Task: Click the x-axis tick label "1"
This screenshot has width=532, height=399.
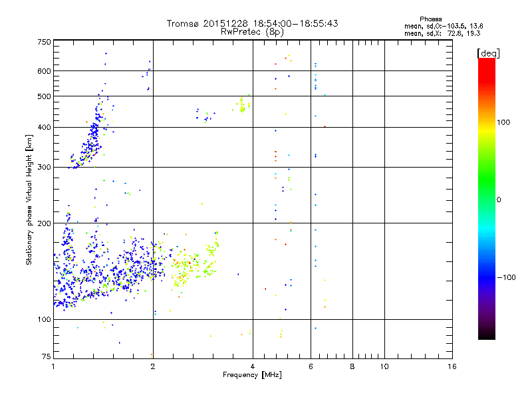Action: [x=53, y=366]
